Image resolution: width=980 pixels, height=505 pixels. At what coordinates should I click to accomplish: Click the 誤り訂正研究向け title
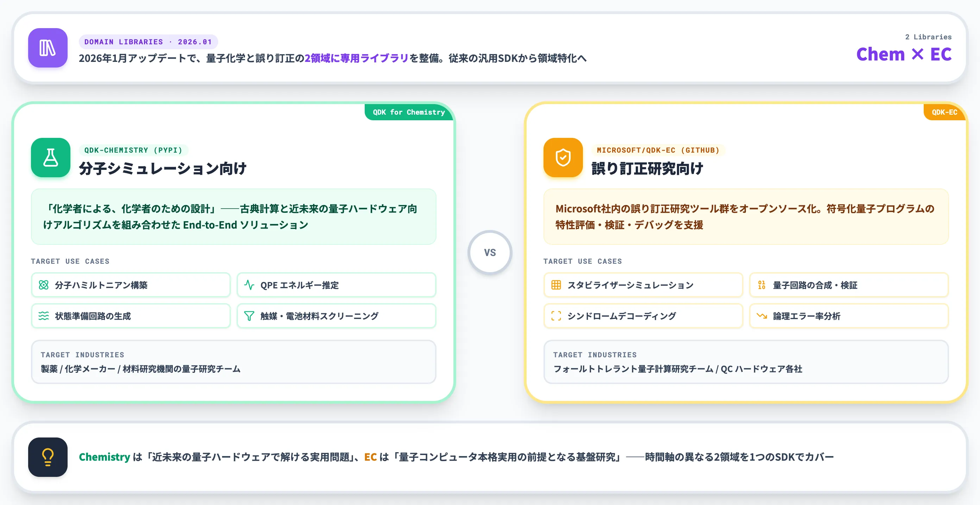click(x=647, y=168)
